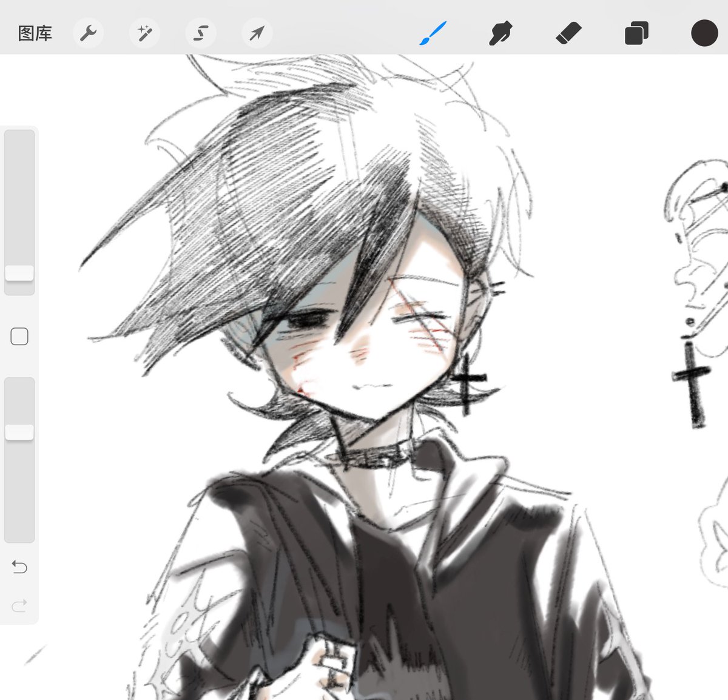This screenshot has height=700, width=728.
Task: Activate the Selection S-shaped tool
Action: click(x=201, y=33)
